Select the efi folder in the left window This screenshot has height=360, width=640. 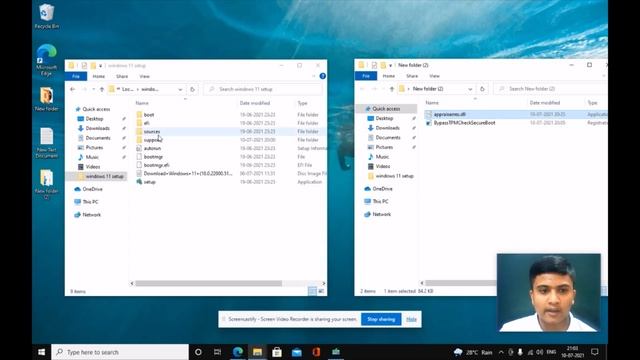point(146,123)
